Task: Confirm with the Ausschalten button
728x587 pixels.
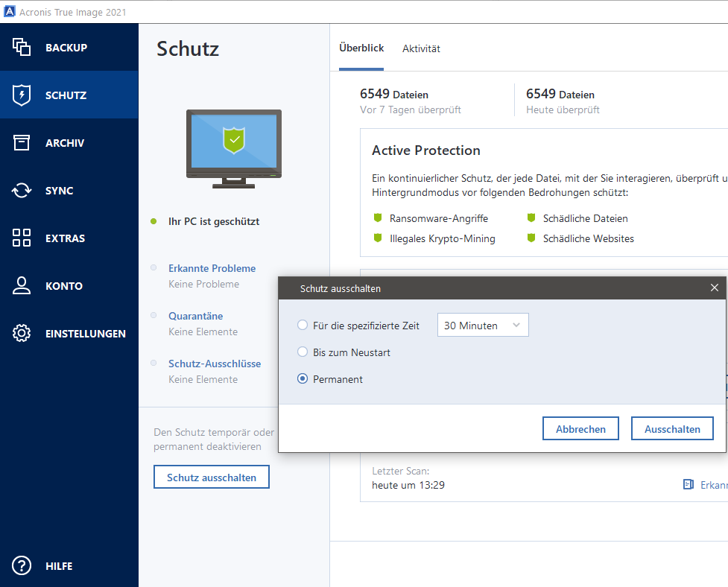Action: [672, 429]
